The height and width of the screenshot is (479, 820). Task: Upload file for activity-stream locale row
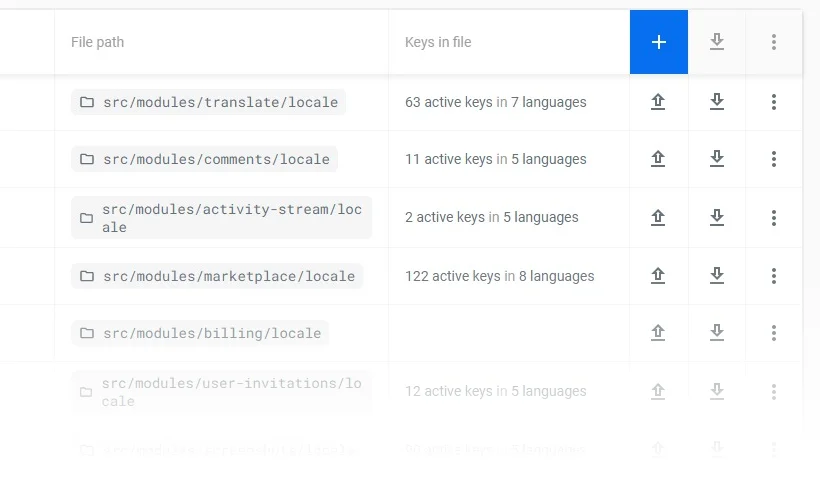[658, 217]
